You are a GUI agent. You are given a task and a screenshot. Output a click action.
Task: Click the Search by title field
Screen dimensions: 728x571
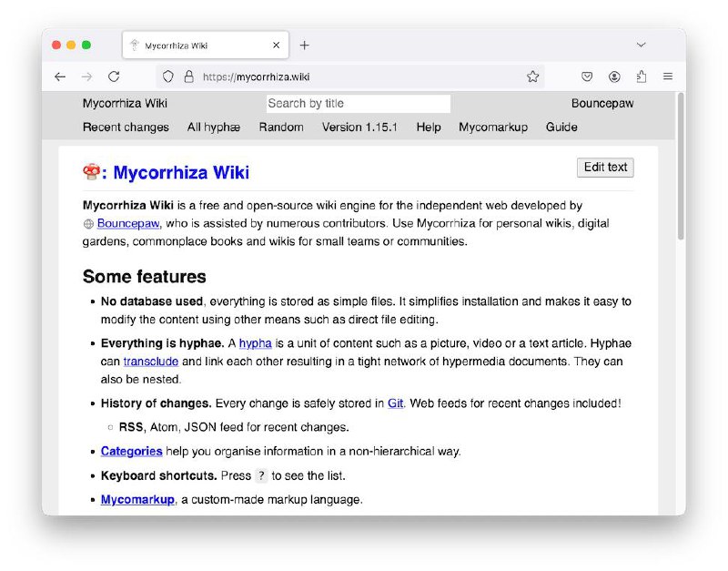click(x=358, y=103)
